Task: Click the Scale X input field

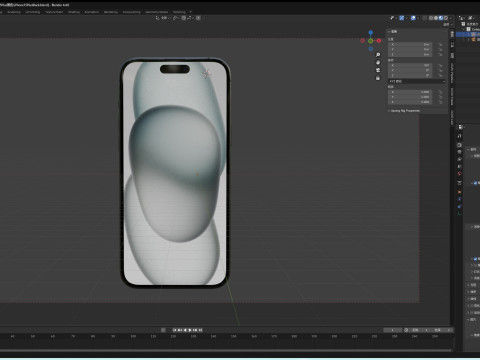Action: click(x=410, y=92)
